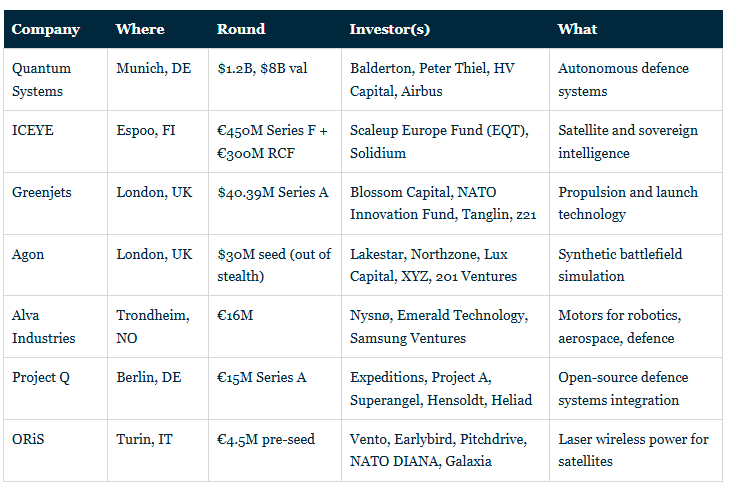Select the Agon company cell
The height and width of the screenshot is (495, 731).
tap(55, 265)
